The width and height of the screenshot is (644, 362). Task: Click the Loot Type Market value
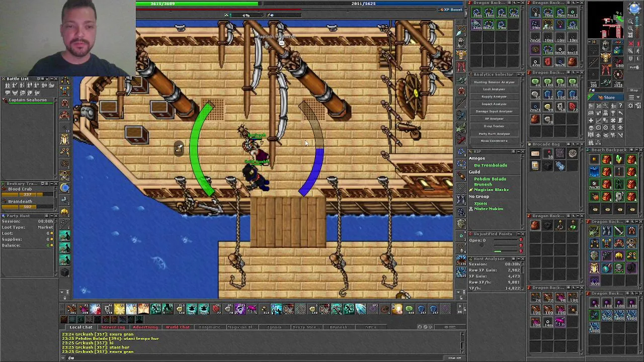45,227
